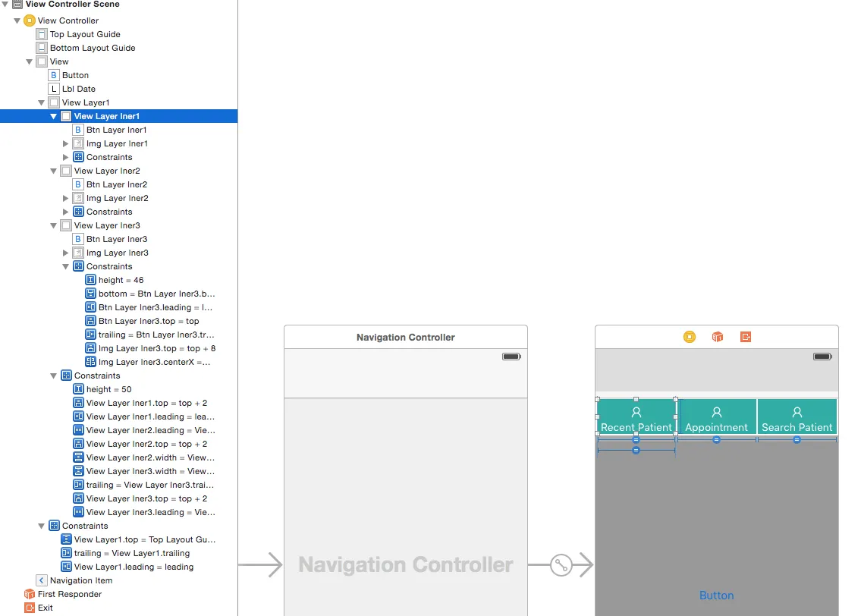The image size is (861, 616).
Task: Click the Img Layer Iner3 image icon
Action: (78, 253)
